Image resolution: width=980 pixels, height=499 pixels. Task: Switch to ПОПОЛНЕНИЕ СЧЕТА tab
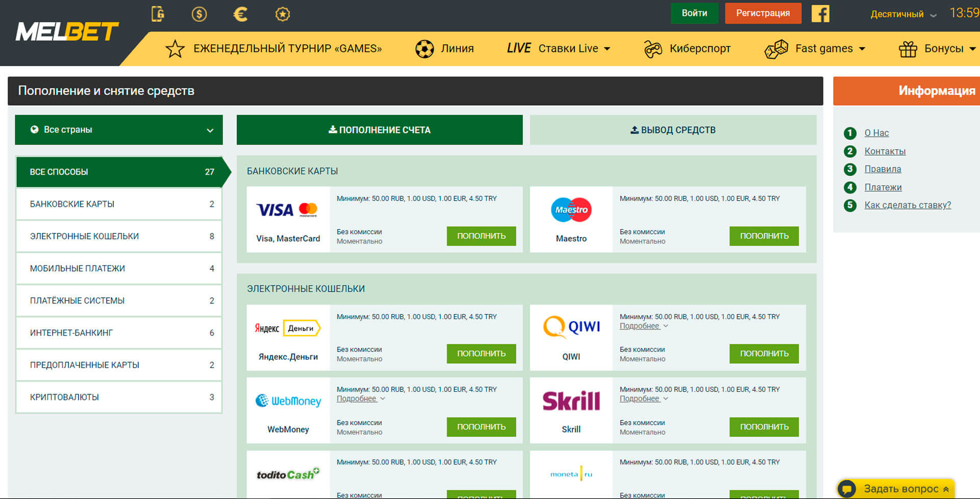[x=379, y=130]
